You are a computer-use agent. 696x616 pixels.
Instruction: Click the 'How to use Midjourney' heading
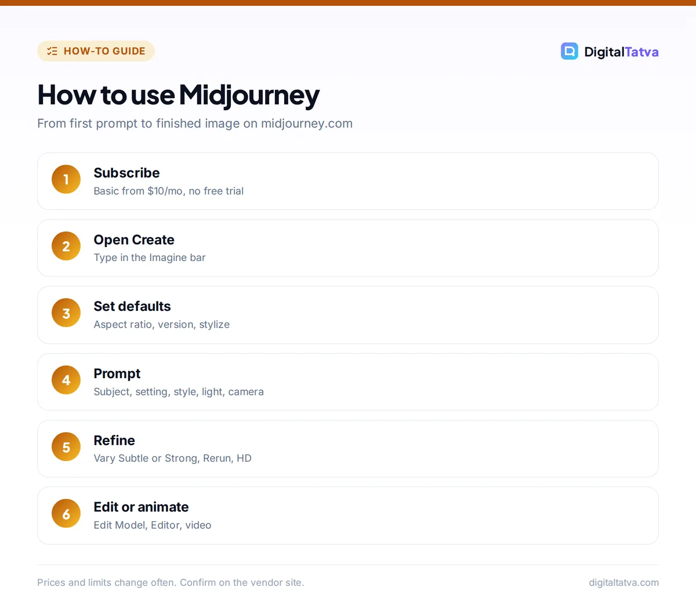[x=178, y=95]
